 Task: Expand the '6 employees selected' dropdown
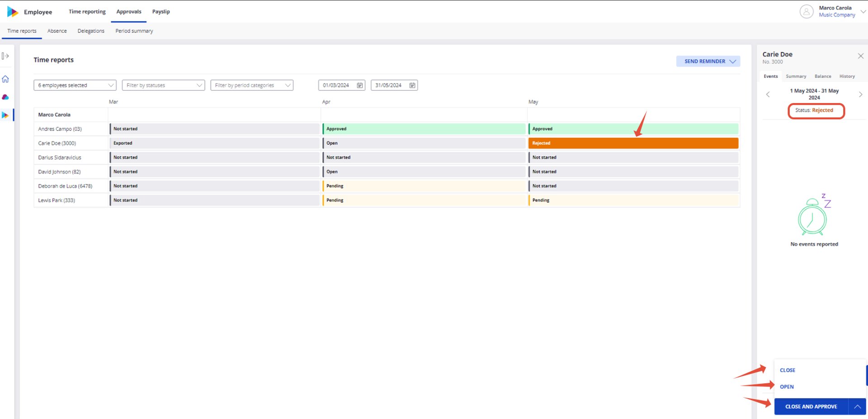tap(75, 85)
